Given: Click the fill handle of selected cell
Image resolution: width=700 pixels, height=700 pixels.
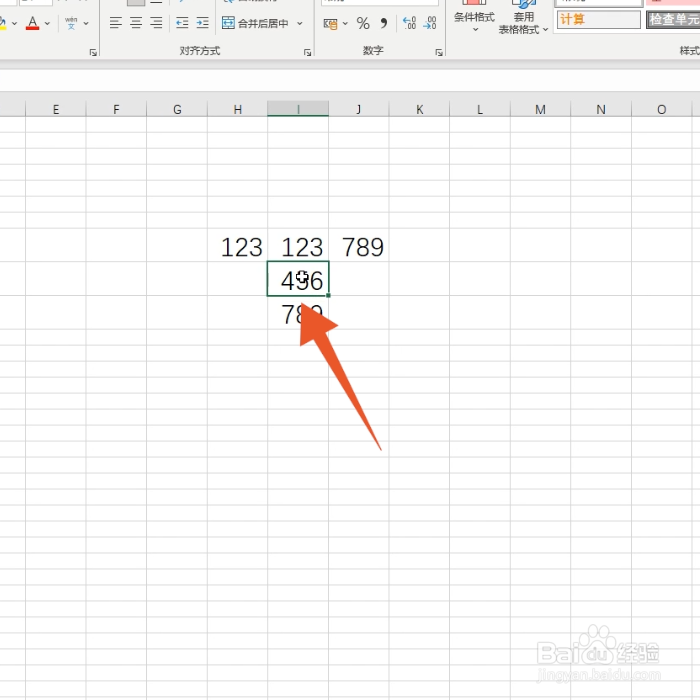Looking at the screenshot, I should (x=329, y=295).
